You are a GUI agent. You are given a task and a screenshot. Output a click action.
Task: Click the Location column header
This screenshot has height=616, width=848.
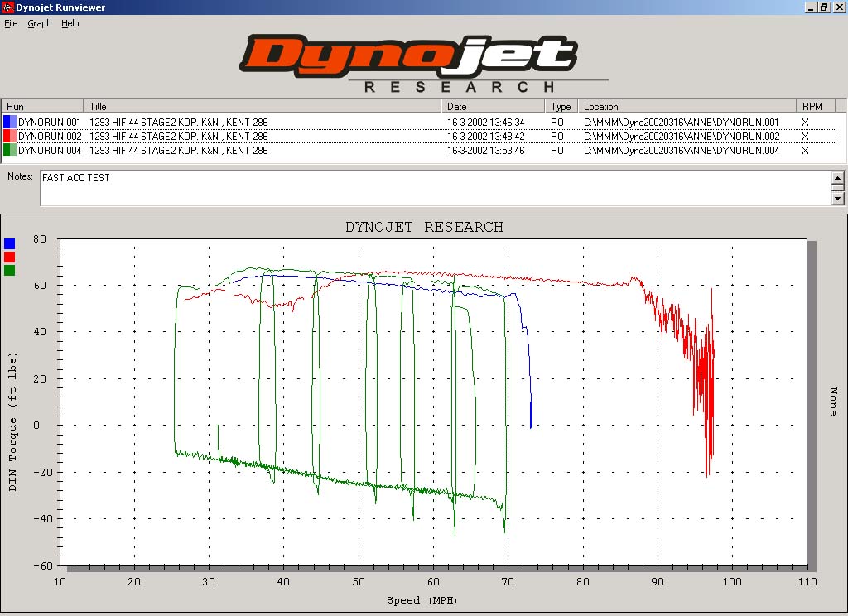pyautogui.click(x=687, y=106)
